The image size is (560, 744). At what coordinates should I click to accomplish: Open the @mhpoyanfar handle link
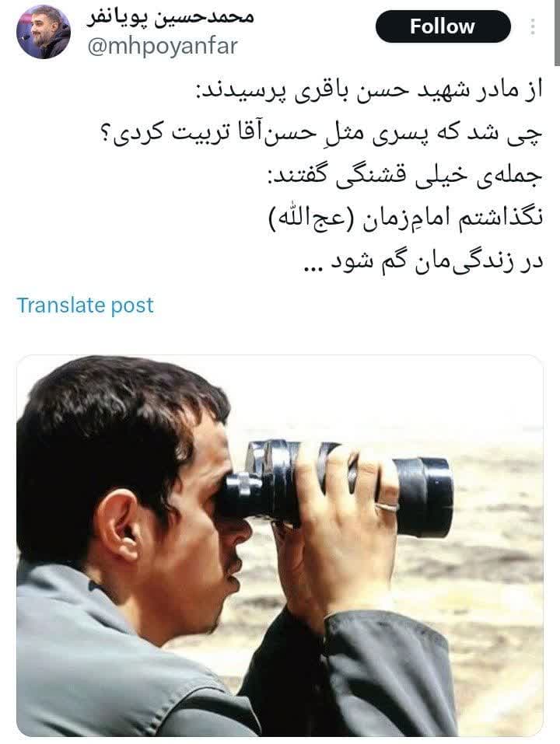pyautogui.click(x=163, y=47)
